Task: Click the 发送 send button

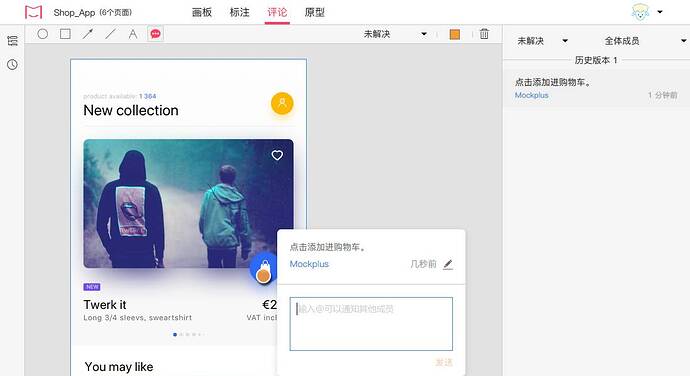Action: (x=444, y=362)
